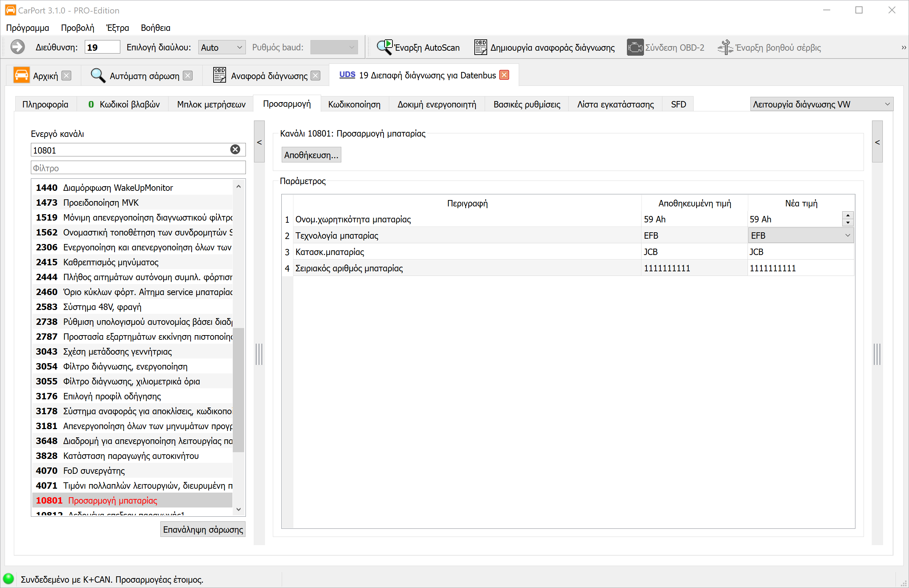Expand the toolbar overflow chevron
Viewport: 909px width, 588px height.
pos(903,48)
